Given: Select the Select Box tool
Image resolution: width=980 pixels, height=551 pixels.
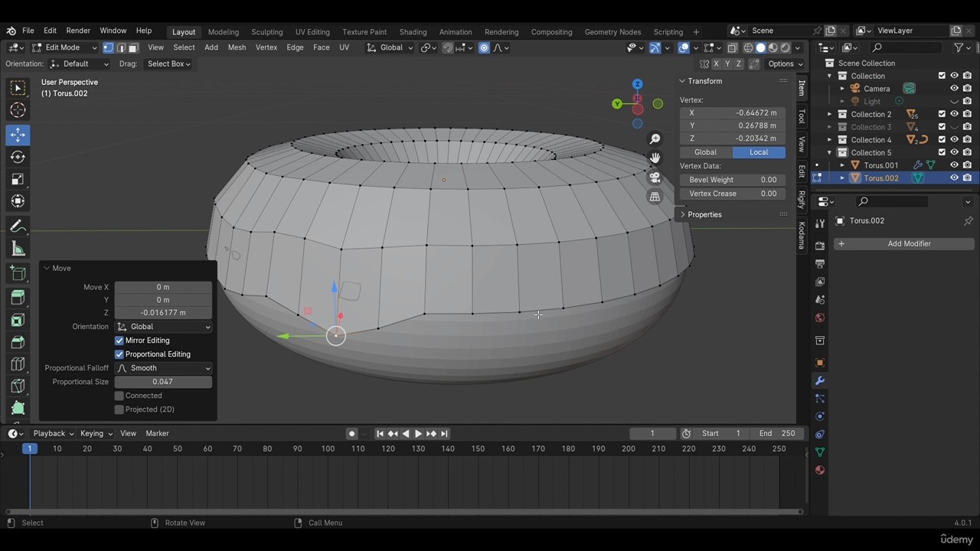Looking at the screenshot, I should pyautogui.click(x=18, y=88).
